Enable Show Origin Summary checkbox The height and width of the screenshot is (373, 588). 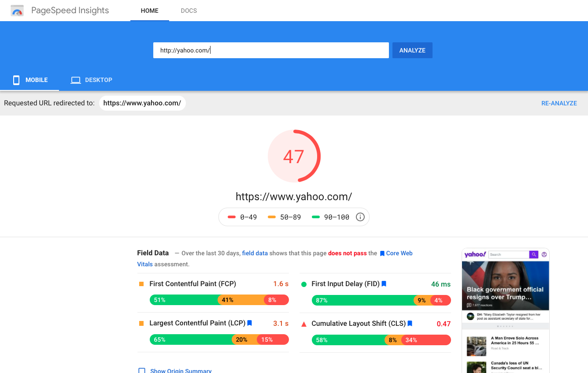[142, 371]
